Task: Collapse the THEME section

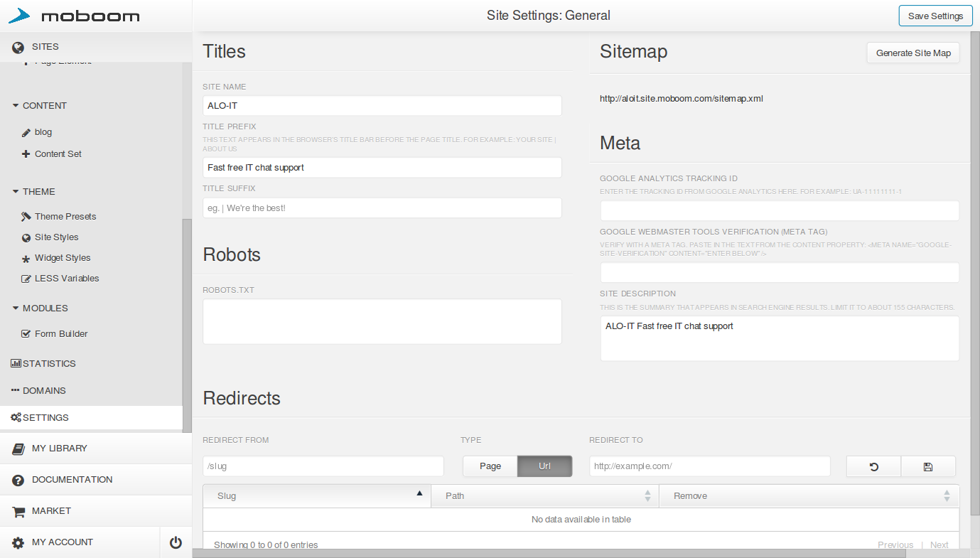Action: 16,192
